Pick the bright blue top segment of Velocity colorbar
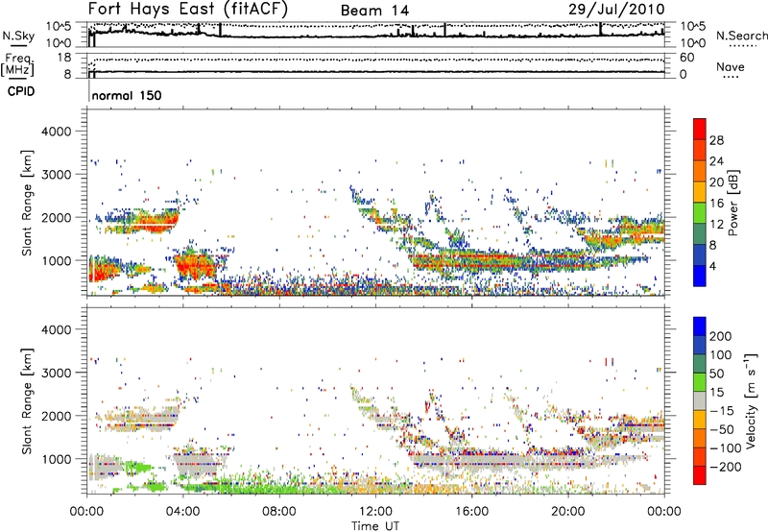 (x=700, y=326)
